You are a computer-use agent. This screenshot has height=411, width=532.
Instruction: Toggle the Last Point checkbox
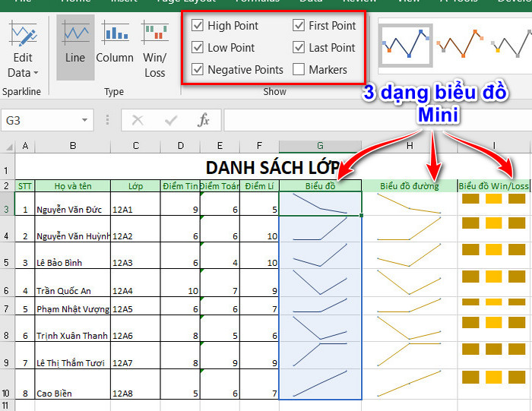point(299,47)
